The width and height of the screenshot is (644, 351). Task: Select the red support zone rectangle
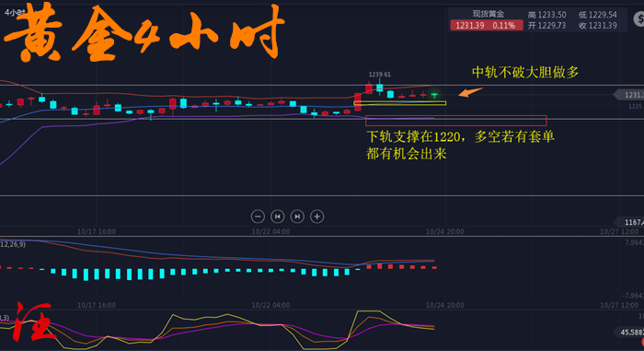[456, 120]
